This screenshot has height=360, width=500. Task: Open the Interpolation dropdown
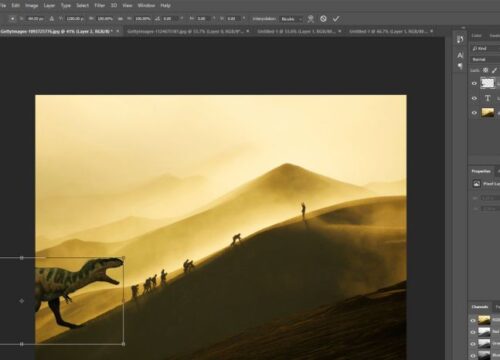point(291,19)
